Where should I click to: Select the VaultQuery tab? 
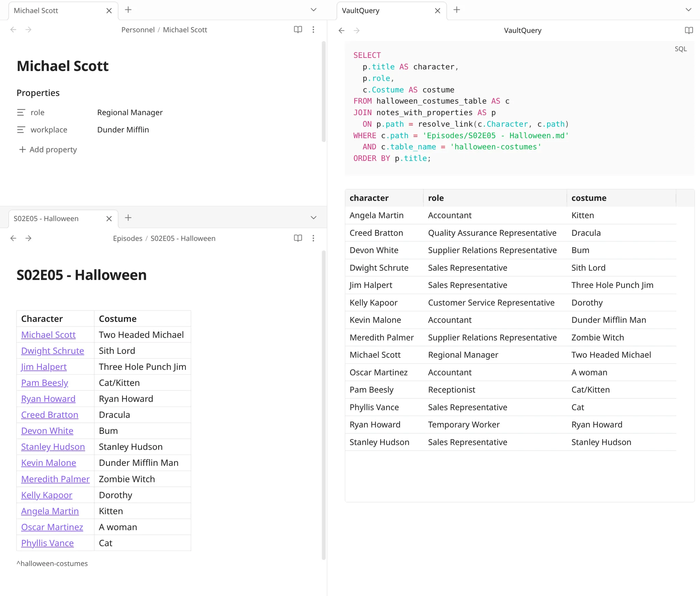pos(361,11)
